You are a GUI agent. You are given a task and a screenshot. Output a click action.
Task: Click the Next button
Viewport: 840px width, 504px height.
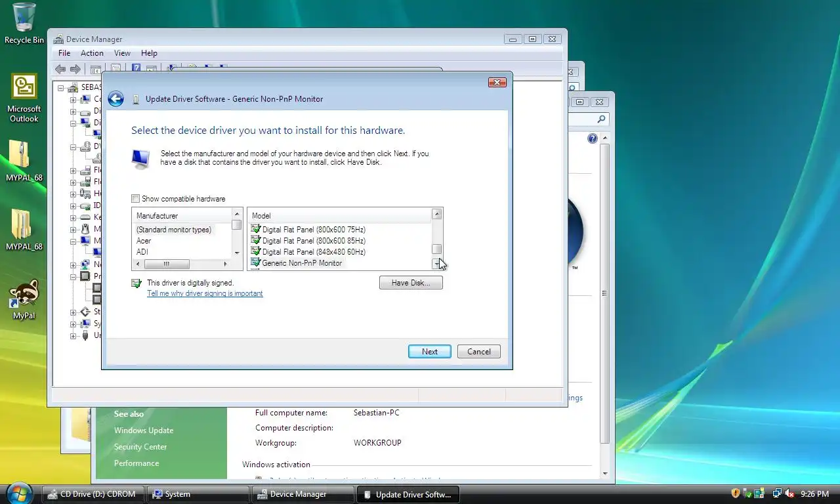point(430,352)
